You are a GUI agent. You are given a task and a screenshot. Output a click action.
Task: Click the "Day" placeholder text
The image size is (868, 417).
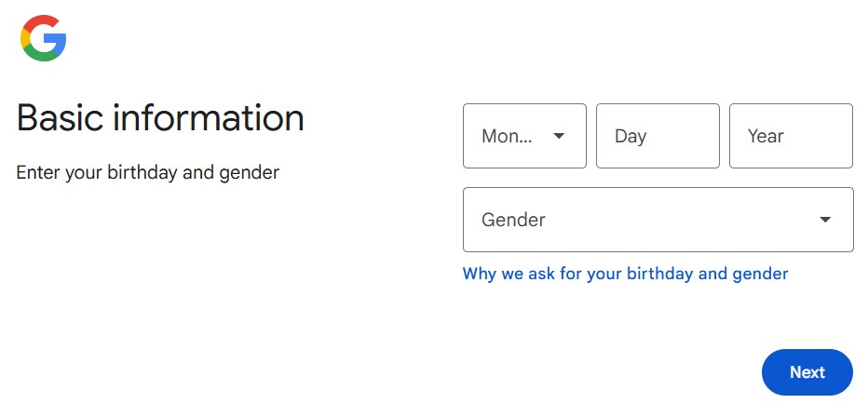point(631,136)
